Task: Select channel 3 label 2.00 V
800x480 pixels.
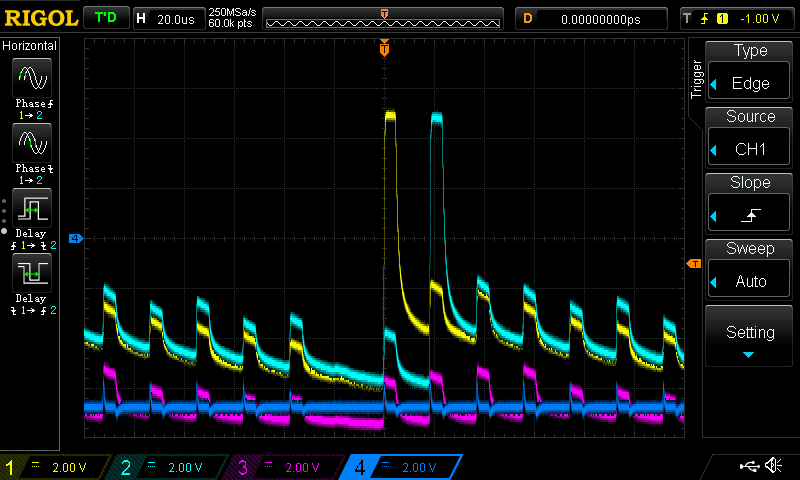Action: [x=288, y=467]
